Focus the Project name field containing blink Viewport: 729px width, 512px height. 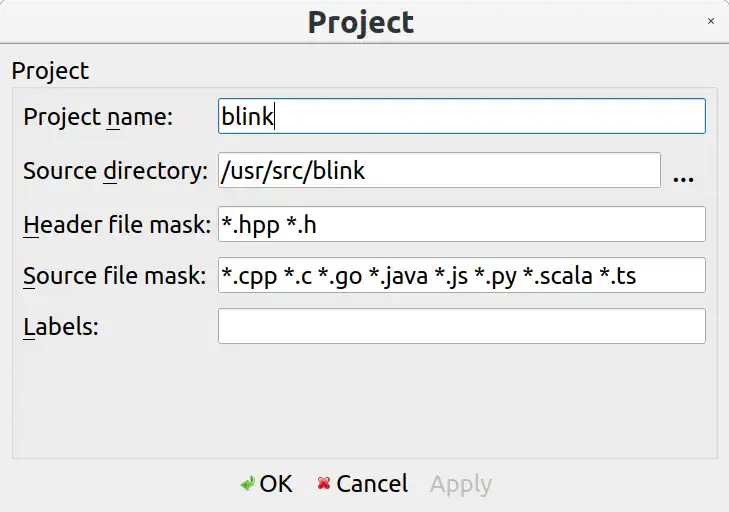pyautogui.click(x=461, y=116)
